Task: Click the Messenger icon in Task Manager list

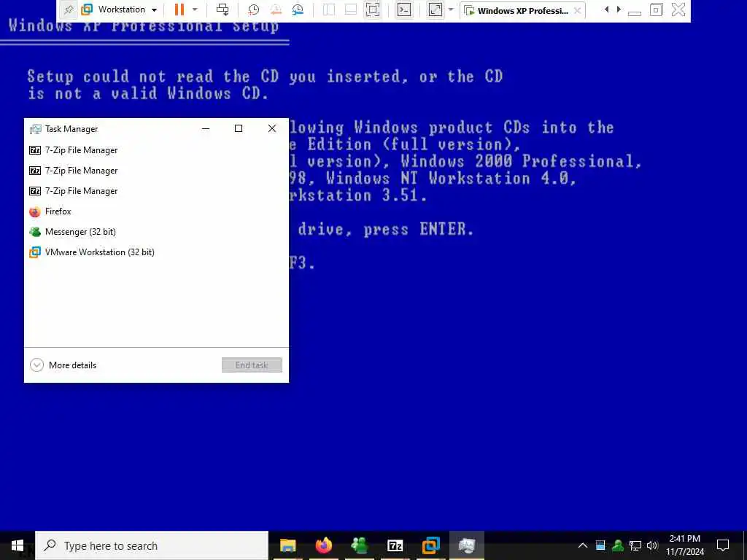Action: [x=35, y=232]
